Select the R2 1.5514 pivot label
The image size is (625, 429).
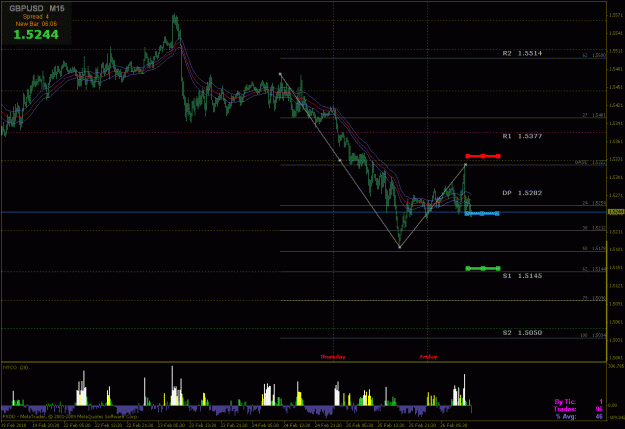(x=522, y=53)
